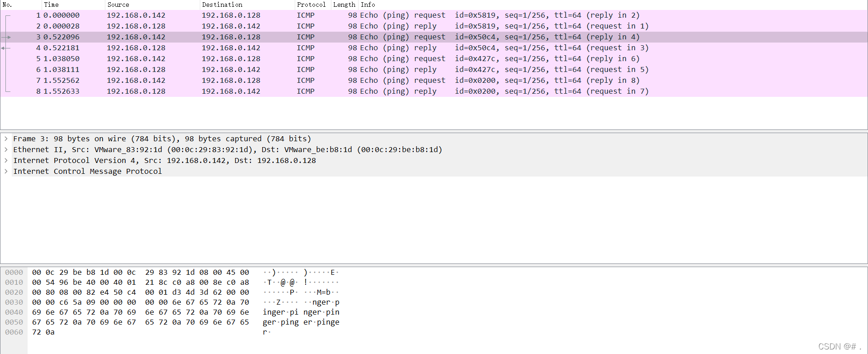Image resolution: width=868 pixels, height=354 pixels.
Task: Click source 192.168.0.142 in packet 1 row
Action: click(136, 15)
